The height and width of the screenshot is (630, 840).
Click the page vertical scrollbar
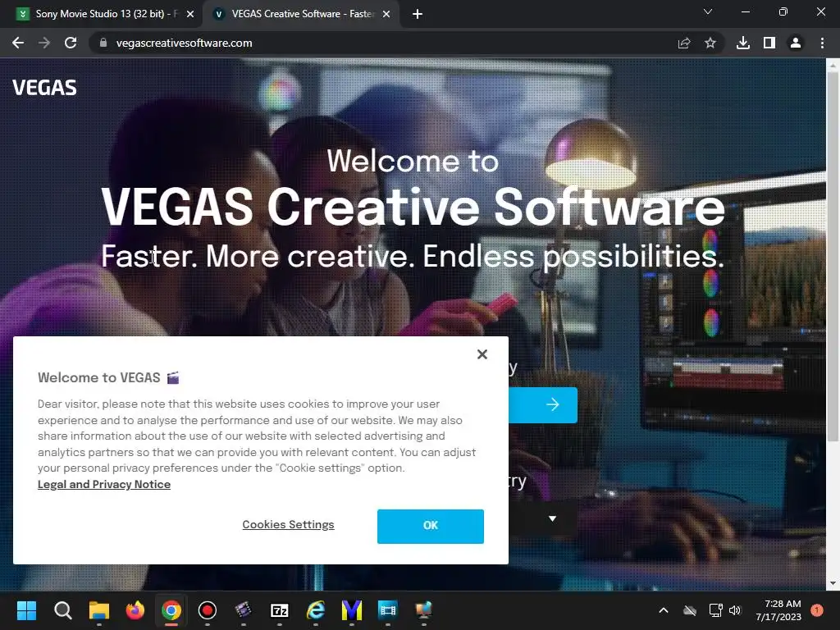833,257
